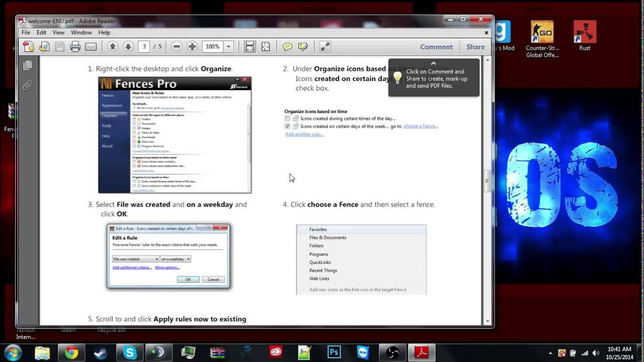Go to previous page with up arrow

[113, 47]
